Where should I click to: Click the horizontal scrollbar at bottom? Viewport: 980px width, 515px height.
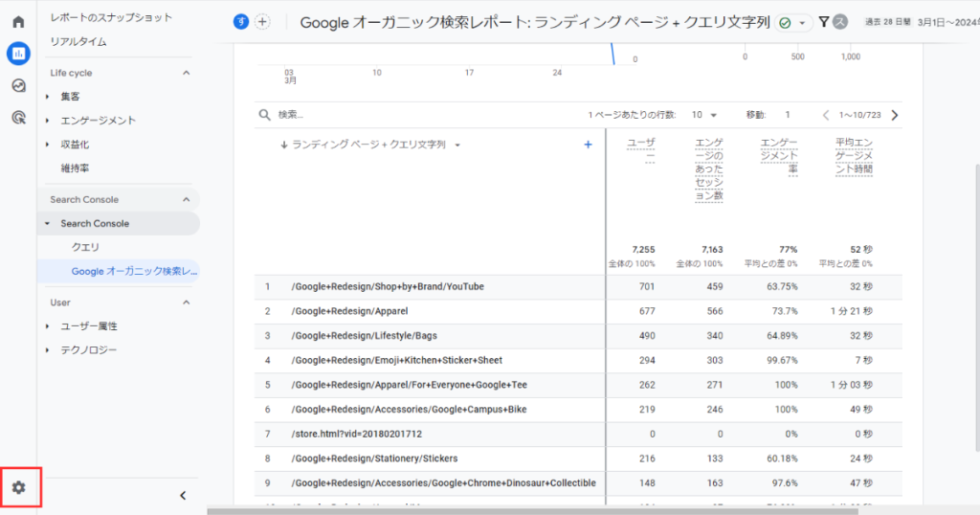[x=532, y=511]
